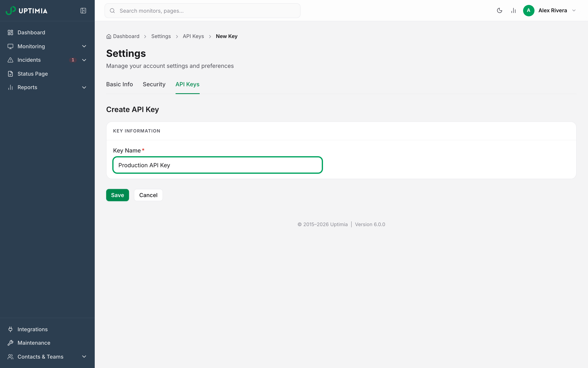
Task: Click the Incidents warning triangle icon
Action: (x=10, y=60)
